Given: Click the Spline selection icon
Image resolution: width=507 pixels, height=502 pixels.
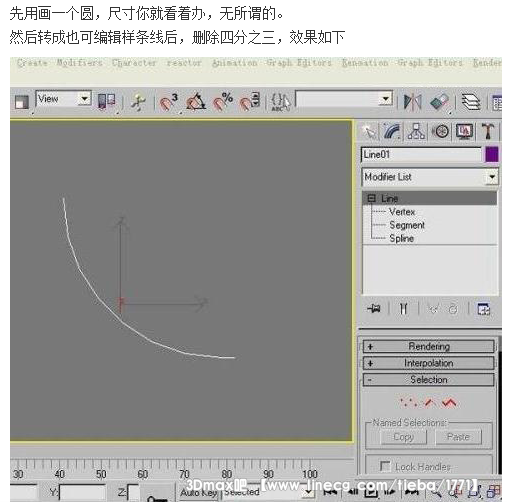Looking at the screenshot, I should 449,402.
